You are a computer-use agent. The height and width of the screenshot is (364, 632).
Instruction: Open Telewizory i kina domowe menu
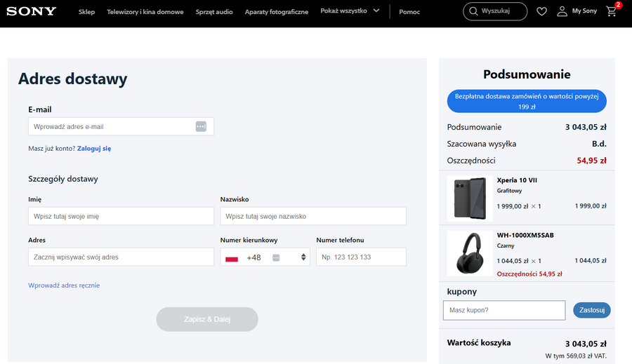pos(145,12)
